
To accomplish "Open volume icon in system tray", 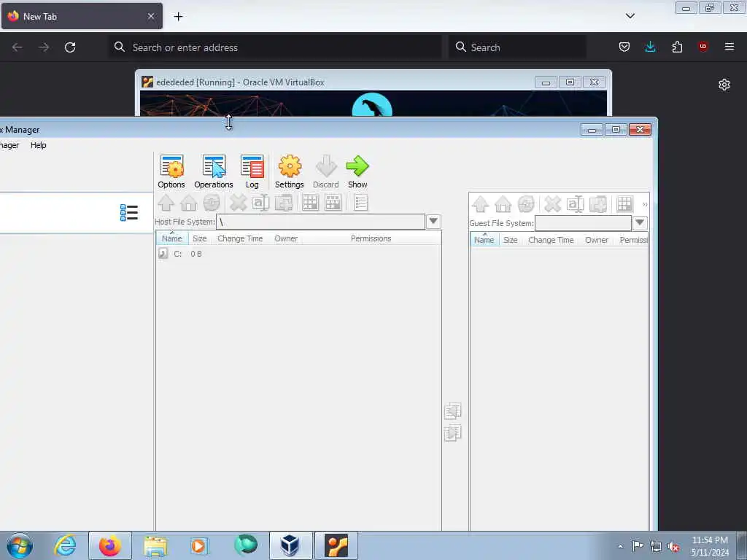I will [x=673, y=547].
